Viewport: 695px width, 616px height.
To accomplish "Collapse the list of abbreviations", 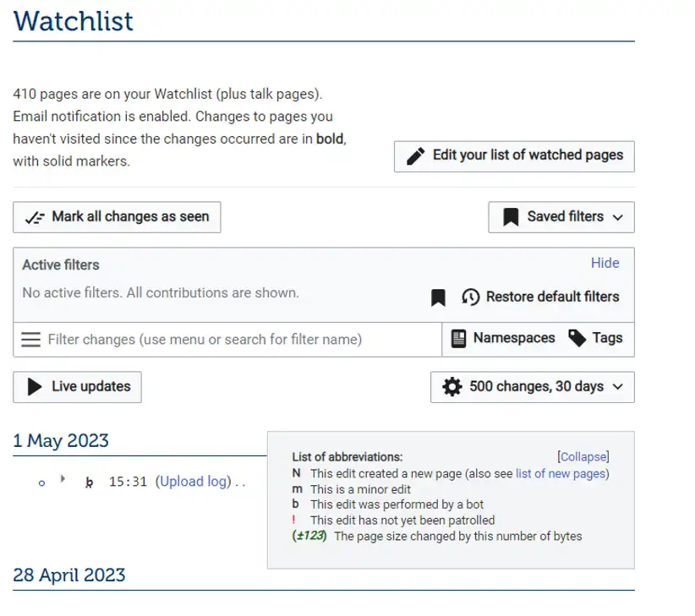I will (x=583, y=456).
